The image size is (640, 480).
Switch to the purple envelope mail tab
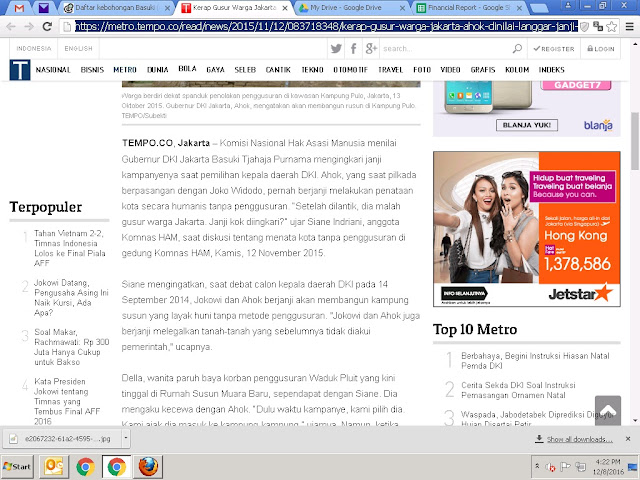click(x=43, y=8)
